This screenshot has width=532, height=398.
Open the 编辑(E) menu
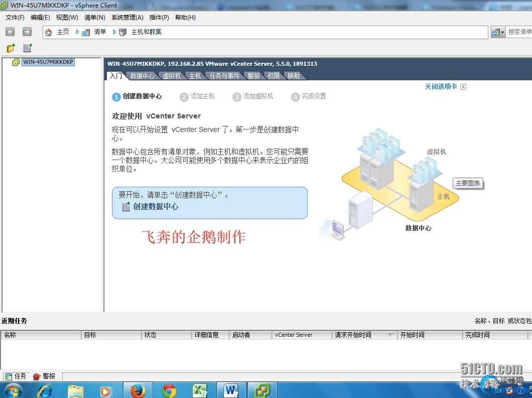click(x=40, y=17)
